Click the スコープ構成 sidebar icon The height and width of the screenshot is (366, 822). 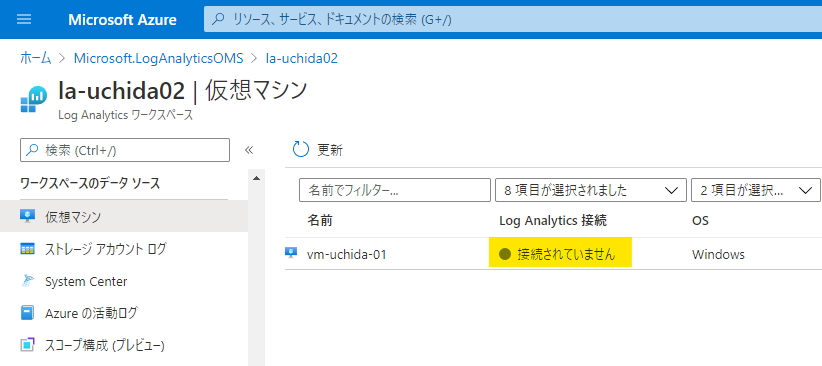27,345
